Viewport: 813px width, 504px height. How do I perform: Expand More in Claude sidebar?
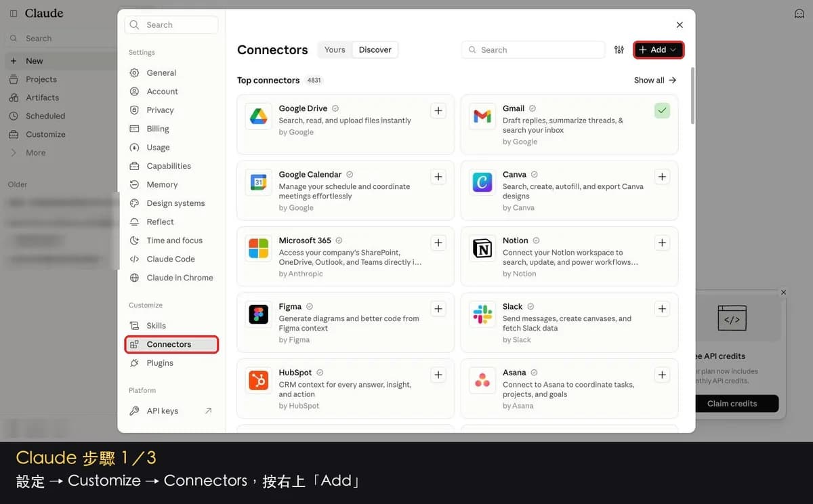pyautogui.click(x=60, y=152)
